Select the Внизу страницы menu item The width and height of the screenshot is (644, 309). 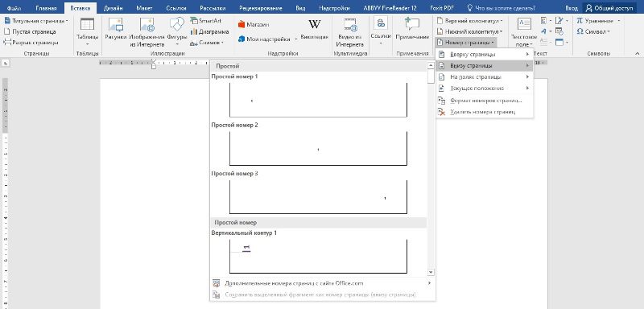[x=485, y=66]
